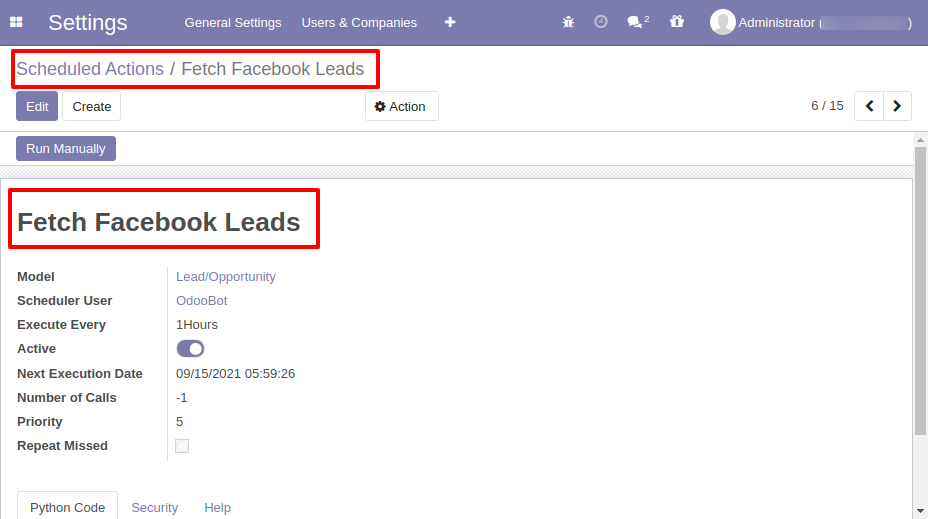Click the Settings app title
The height and width of the screenshot is (519, 928).
tap(88, 22)
